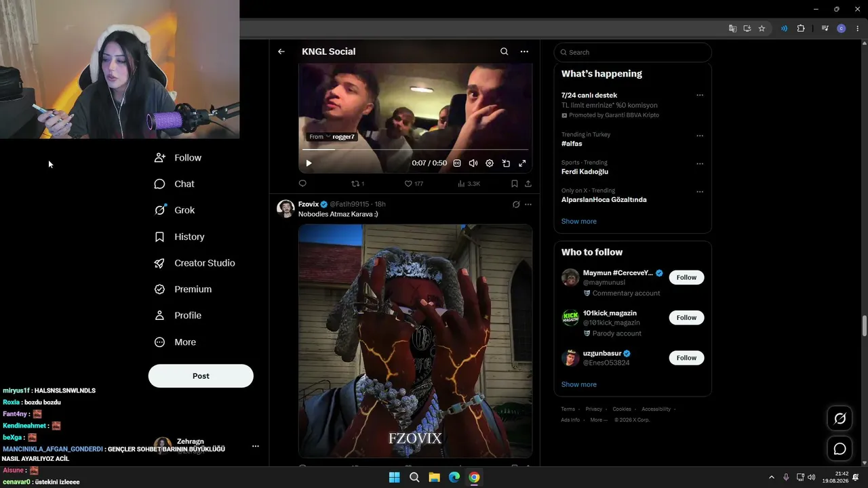Open Fzovix's profile avatar
Screen dimensions: 868x488
[x=285, y=208]
